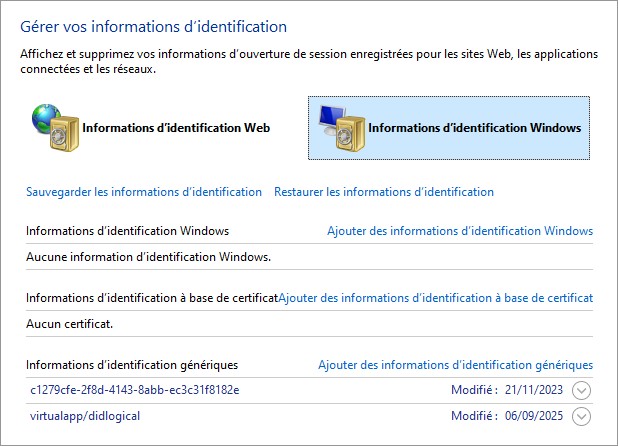Image resolution: width=618 pixels, height=446 pixels.
Task: Click the globe vault Web credentials icon
Action: click(55, 128)
